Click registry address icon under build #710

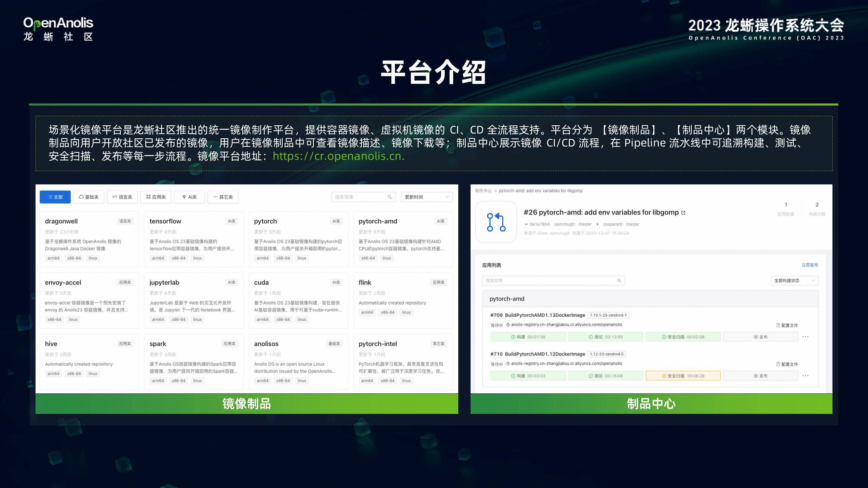[x=508, y=364]
